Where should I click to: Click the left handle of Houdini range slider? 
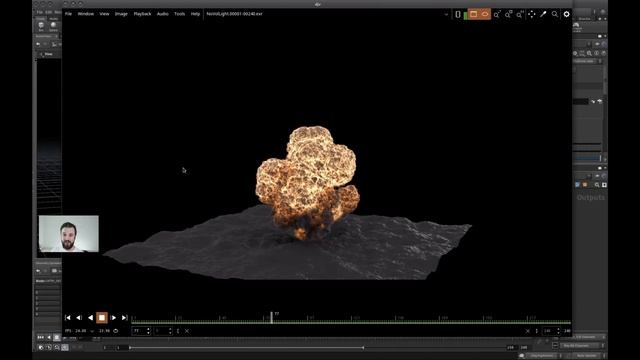click(130, 348)
